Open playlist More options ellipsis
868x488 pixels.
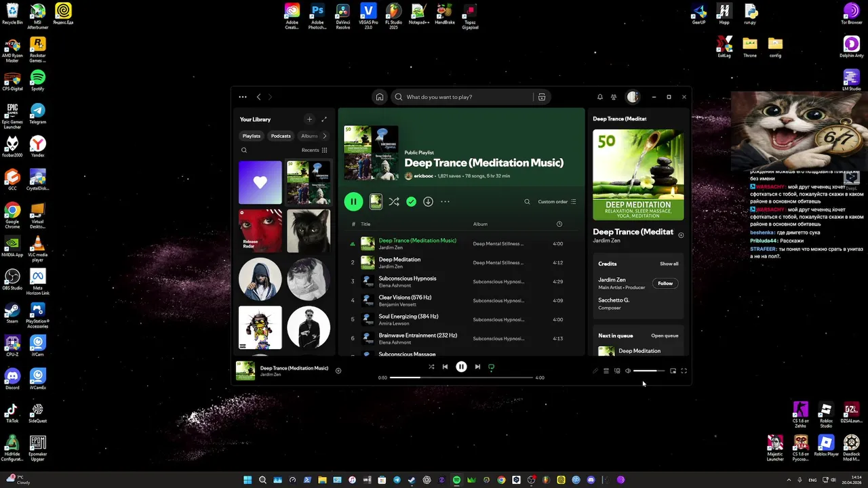[x=445, y=201]
